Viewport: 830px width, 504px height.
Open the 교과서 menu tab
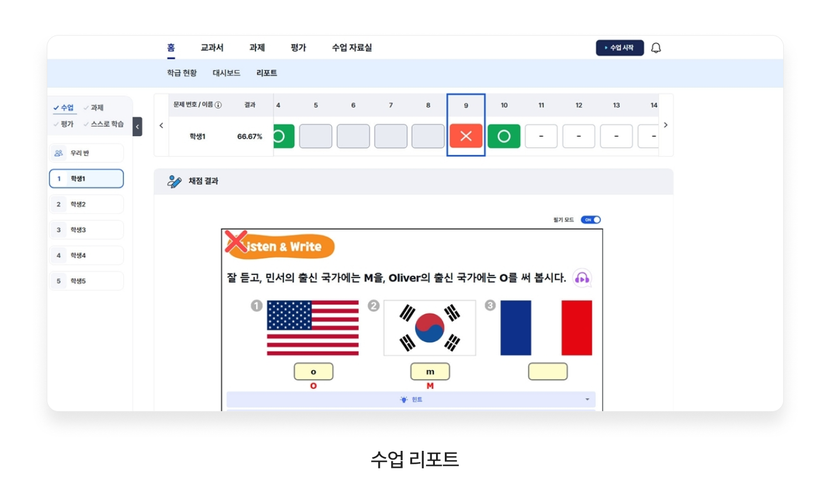click(212, 48)
